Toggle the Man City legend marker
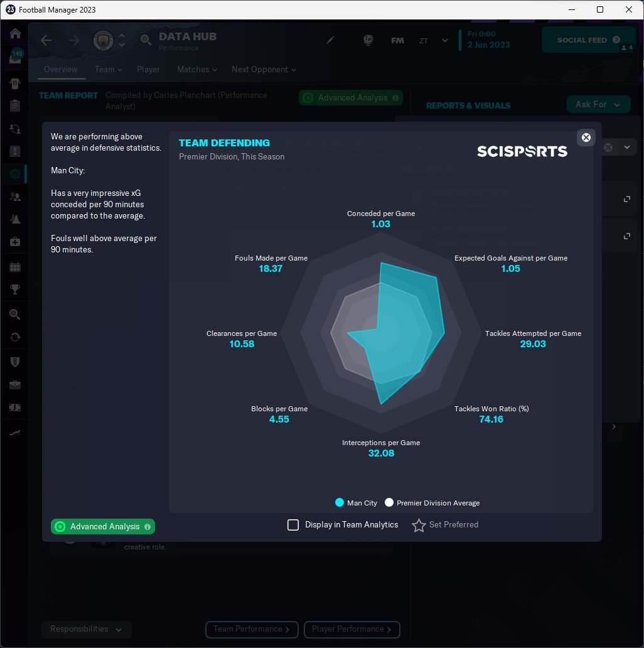Screen dimensions: 644x648 tap(340, 502)
